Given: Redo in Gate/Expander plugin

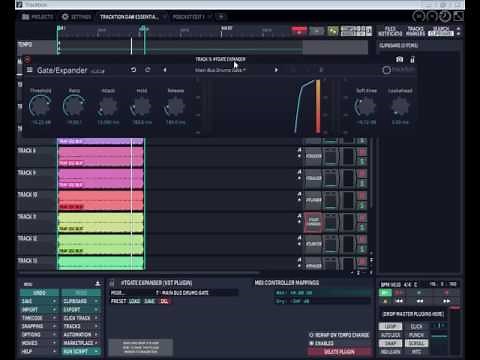Looking at the screenshot, I should pyautogui.click(x=148, y=69).
